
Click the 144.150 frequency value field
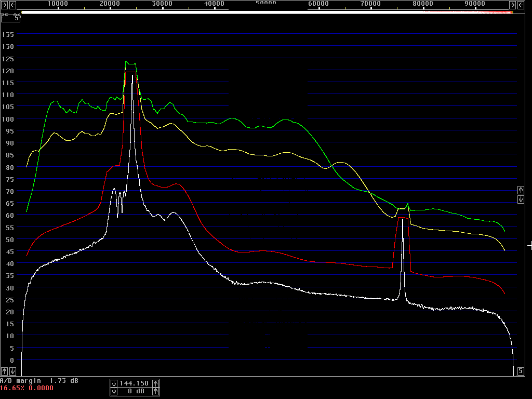(x=135, y=383)
